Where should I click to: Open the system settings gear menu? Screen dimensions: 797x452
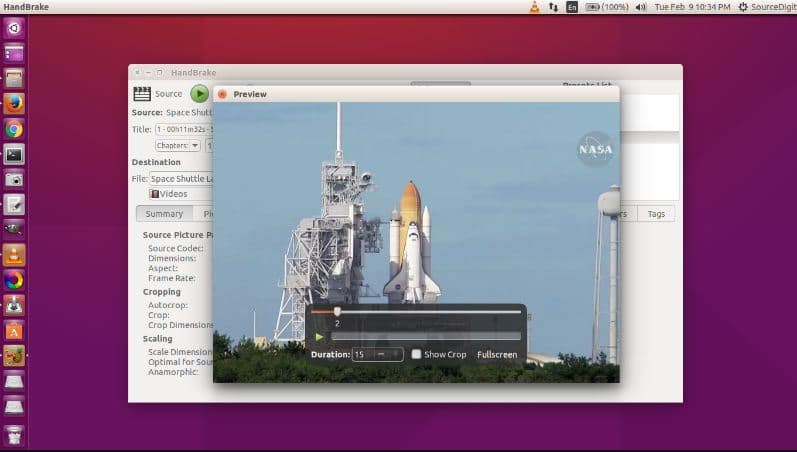click(x=742, y=7)
